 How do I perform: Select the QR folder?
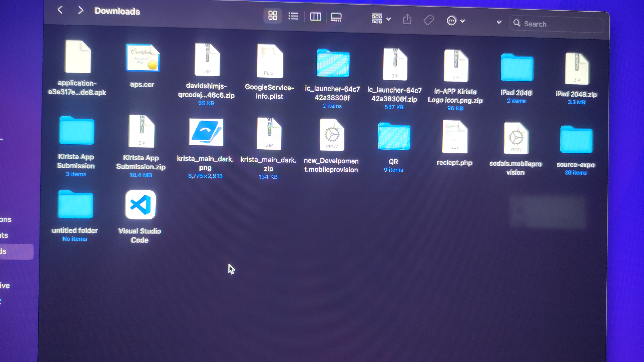[x=394, y=136]
